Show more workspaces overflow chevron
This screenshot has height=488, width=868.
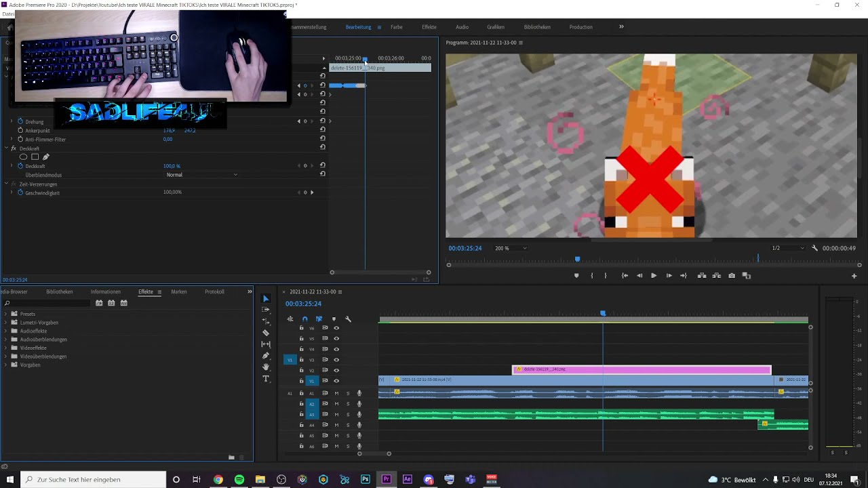[x=621, y=26]
